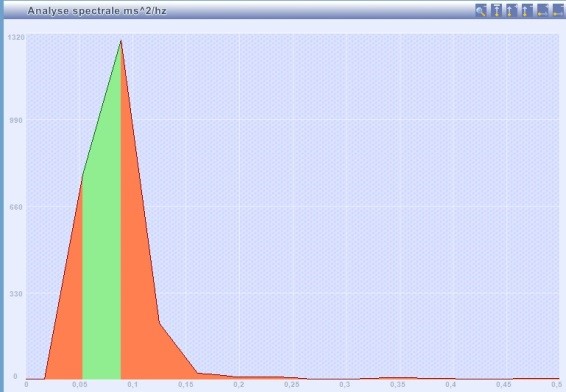Image resolution: width=566 pixels, height=392 pixels.
Task: Click the vertical axis zoom-out arrow icon
Action: click(527, 10)
